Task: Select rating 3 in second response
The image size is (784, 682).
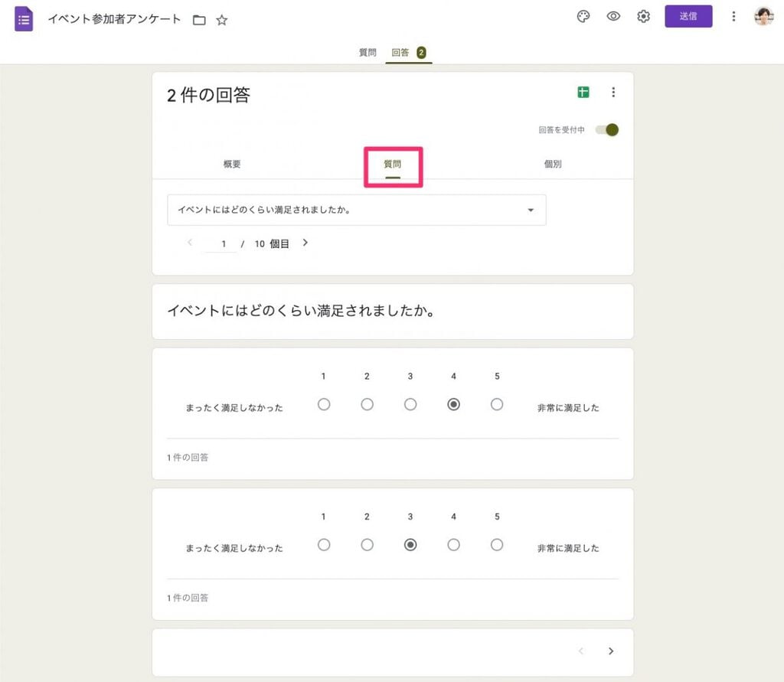Action: click(x=410, y=545)
